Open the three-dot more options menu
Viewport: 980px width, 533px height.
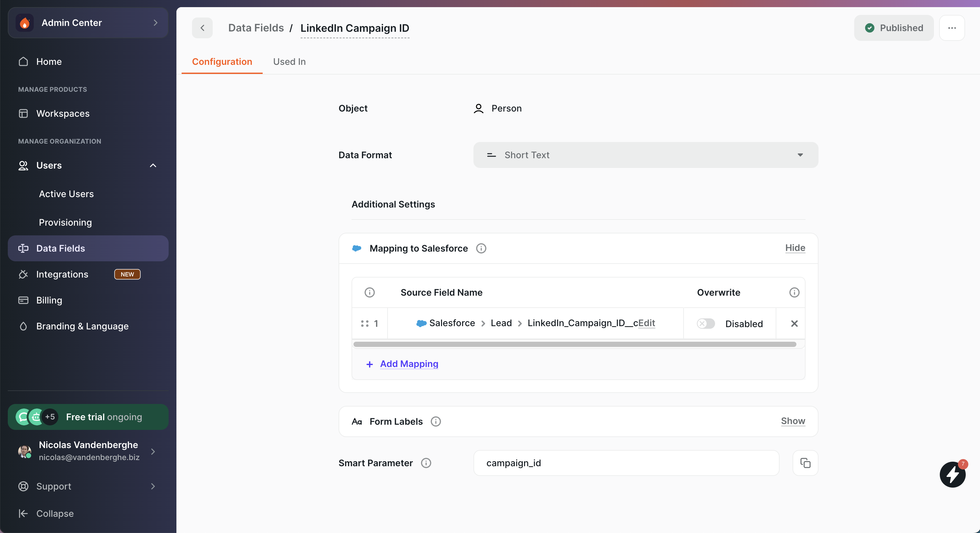click(x=952, y=28)
